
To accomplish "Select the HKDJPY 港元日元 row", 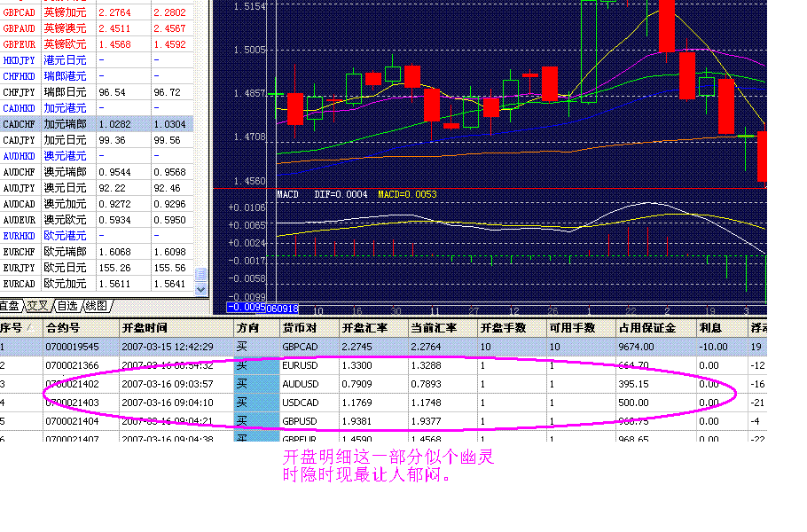I will pyautogui.click(x=97, y=60).
